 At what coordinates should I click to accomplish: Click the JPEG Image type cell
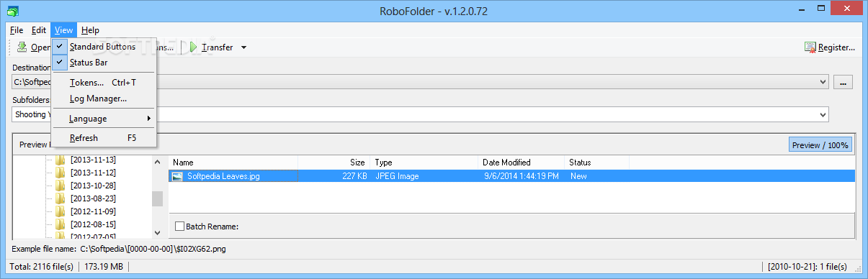click(397, 176)
